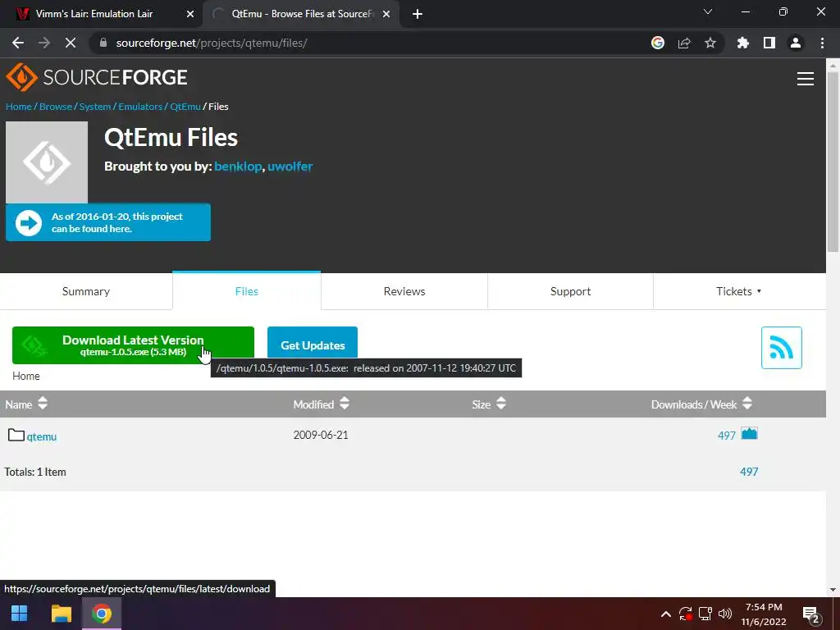Stop loading the page with X button
This screenshot has height=630, width=840.
coord(71,43)
